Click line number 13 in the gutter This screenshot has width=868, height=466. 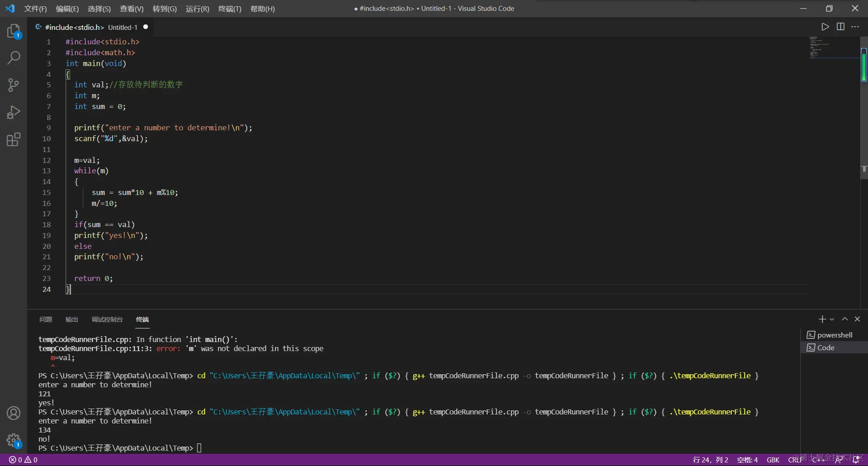(47, 171)
